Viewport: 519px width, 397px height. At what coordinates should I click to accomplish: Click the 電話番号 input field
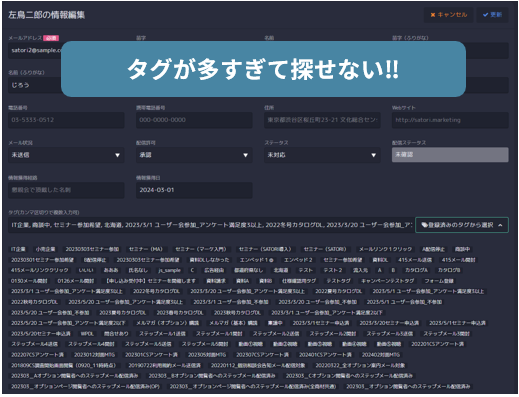66,120
